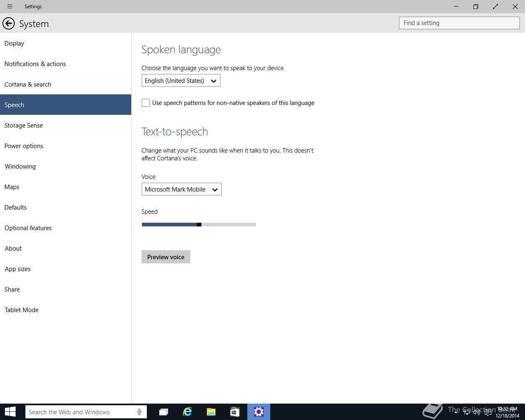Show hidden system tray icons
The height and width of the screenshot is (420, 525).
456,412
